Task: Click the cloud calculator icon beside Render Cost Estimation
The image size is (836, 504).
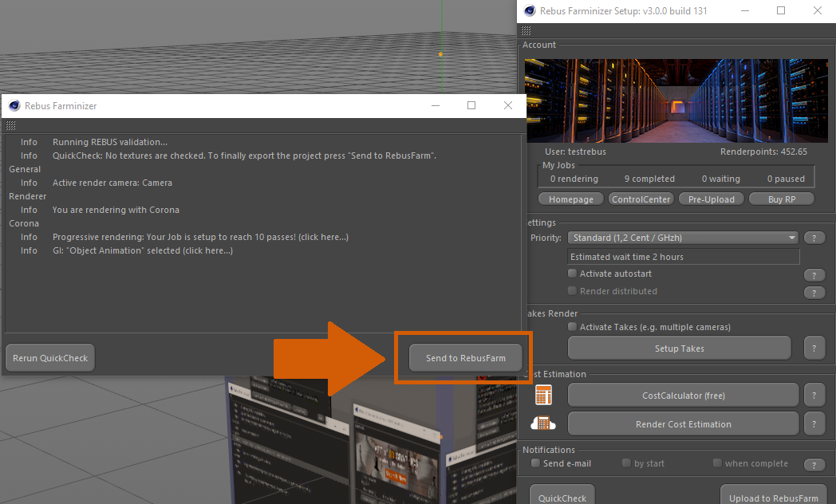Action: (543, 423)
